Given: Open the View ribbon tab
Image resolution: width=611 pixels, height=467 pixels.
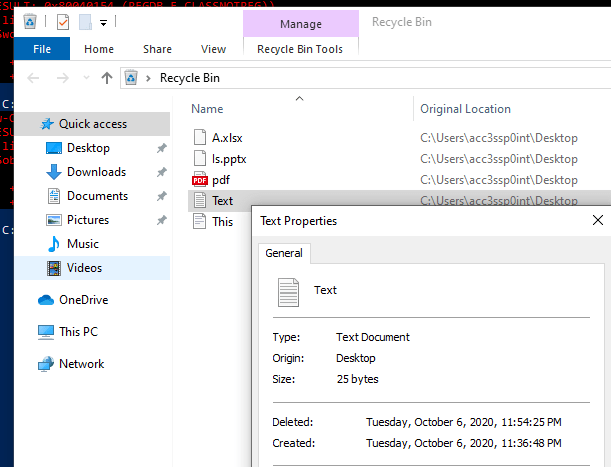Looking at the screenshot, I should tap(214, 48).
